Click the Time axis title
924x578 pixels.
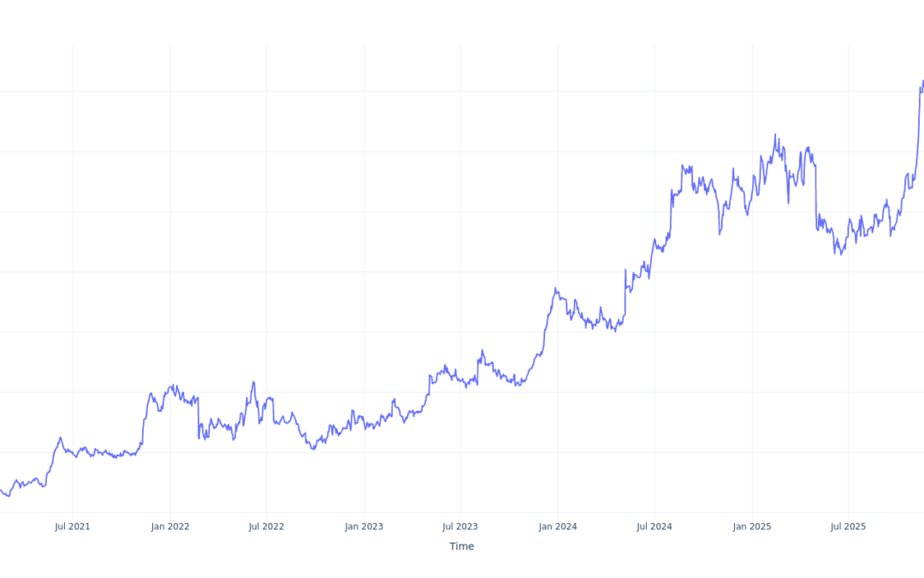coord(461,546)
